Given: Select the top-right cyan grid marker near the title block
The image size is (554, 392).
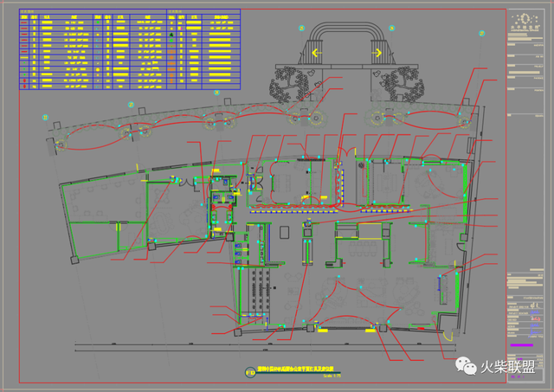Looking at the screenshot, I should [x=480, y=32].
